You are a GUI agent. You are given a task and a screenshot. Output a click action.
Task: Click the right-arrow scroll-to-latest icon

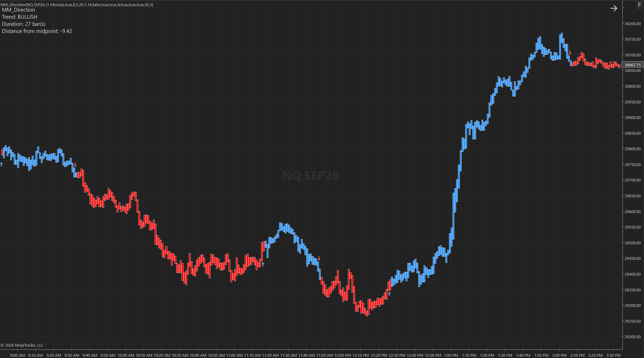click(614, 8)
